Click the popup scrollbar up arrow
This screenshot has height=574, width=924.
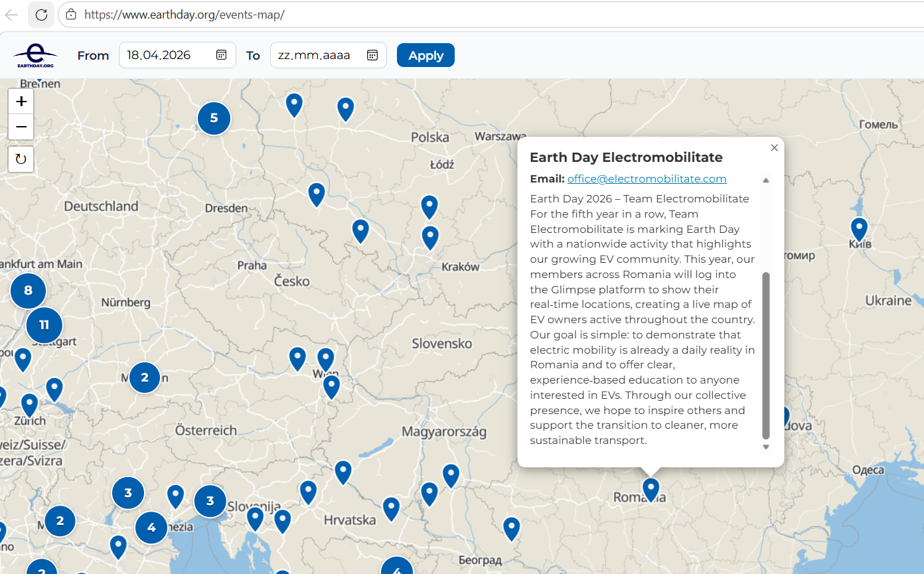pos(766,180)
